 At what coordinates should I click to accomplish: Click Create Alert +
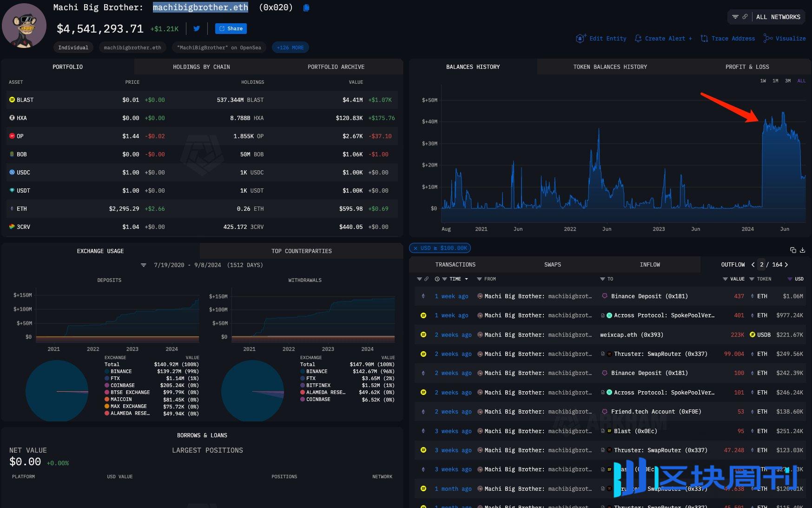(x=663, y=39)
